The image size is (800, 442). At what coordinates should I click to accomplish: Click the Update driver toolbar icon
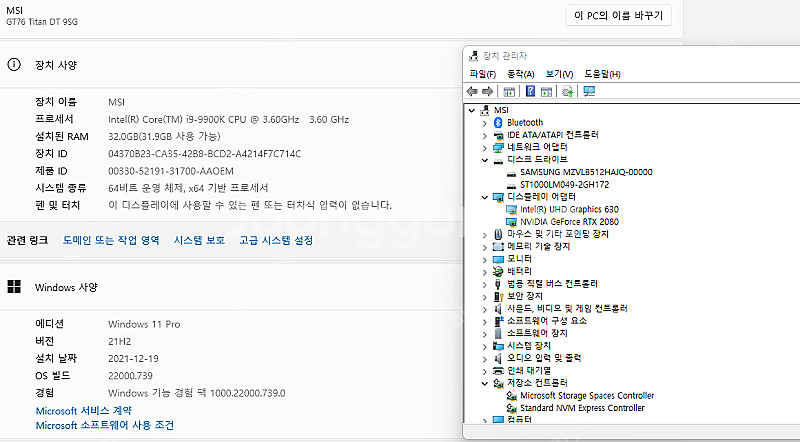[567, 91]
